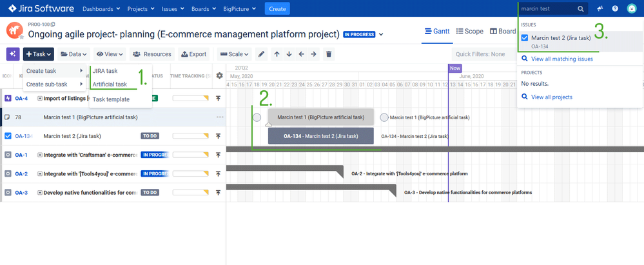Click the purple sparkle wizard button
This screenshot has width=644, height=265.
coord(13,54)
